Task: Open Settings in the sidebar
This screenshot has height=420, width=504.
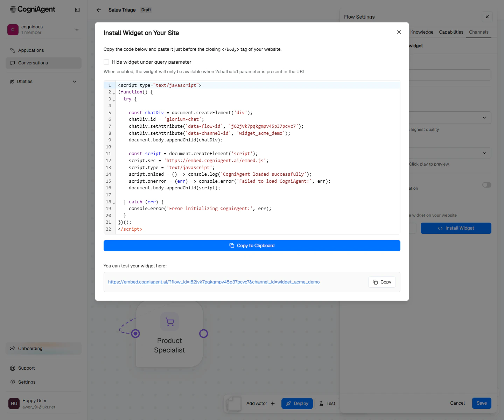Action: click(x=43, y=382)
